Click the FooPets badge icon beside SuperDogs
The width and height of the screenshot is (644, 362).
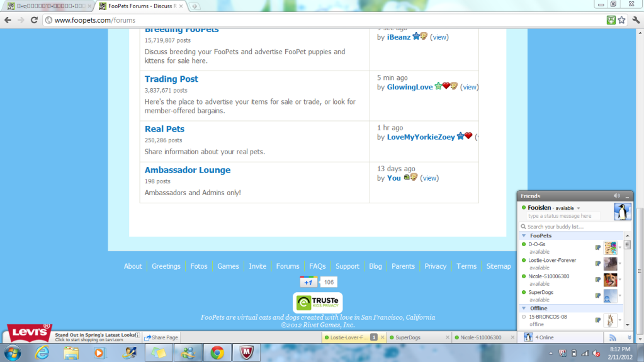pos(598,295)
